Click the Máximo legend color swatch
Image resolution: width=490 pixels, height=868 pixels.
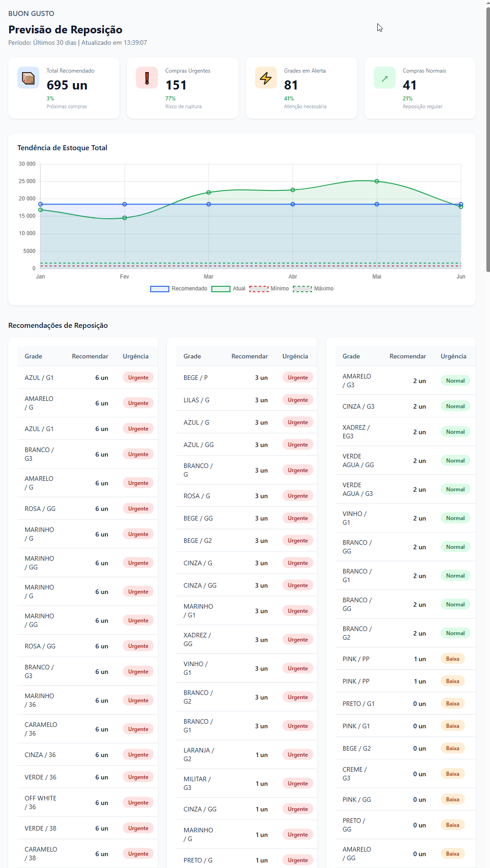(302, 289)
